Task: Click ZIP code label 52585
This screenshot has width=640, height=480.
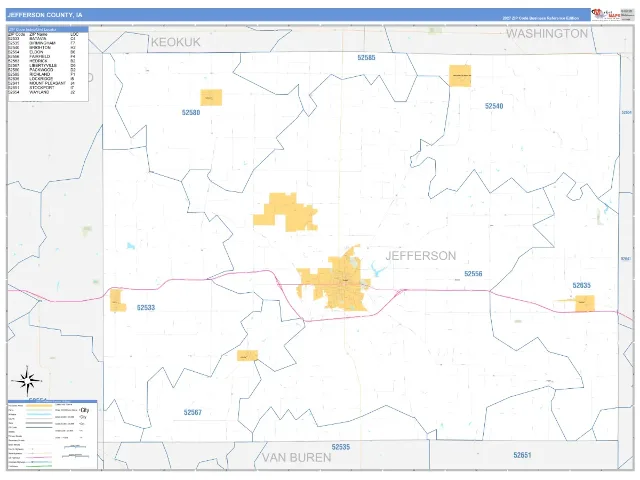Action: tap(366, 58)
